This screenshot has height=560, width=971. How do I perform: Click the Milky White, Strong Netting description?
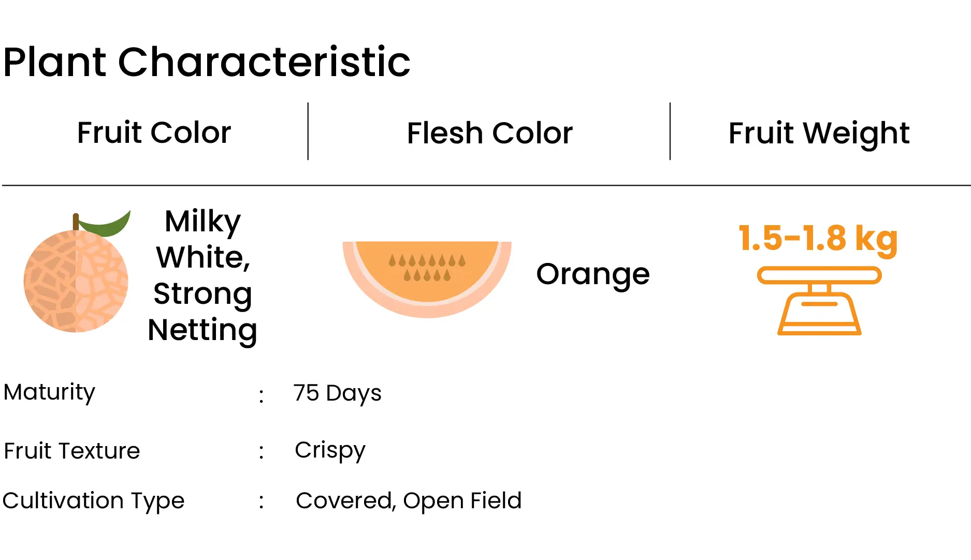202,275
